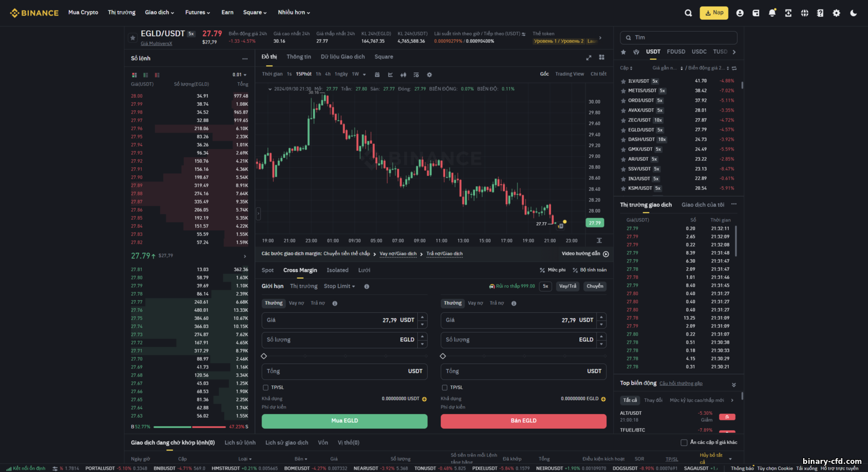Expand chart to fullscreen
The width and height of the screenshot is (868, 472).
(589, 57)
